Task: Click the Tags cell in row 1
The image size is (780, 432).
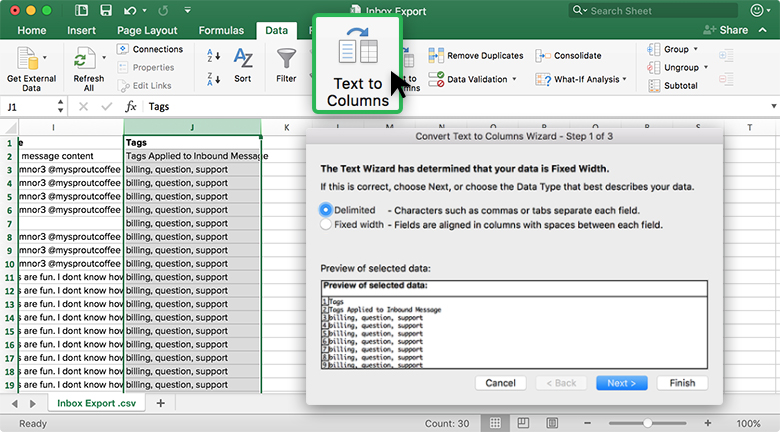Action: point(192,142)
